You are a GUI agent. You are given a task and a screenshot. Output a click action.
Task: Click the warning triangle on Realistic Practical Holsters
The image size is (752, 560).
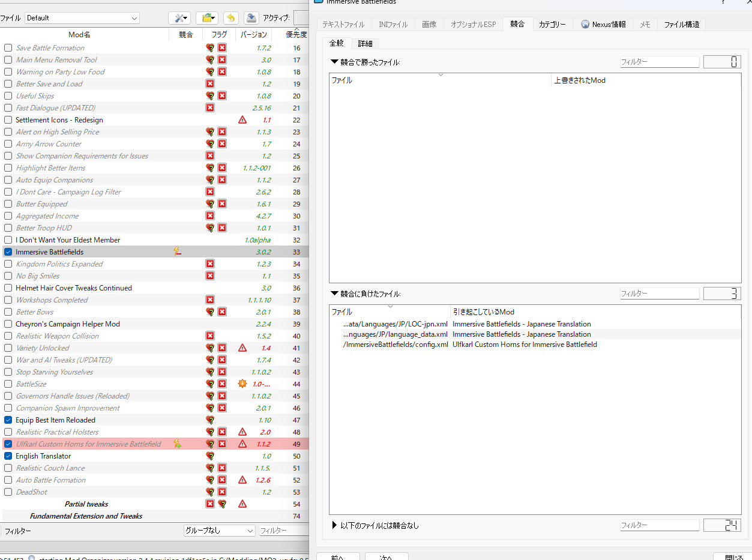click(x=242, y=432)
